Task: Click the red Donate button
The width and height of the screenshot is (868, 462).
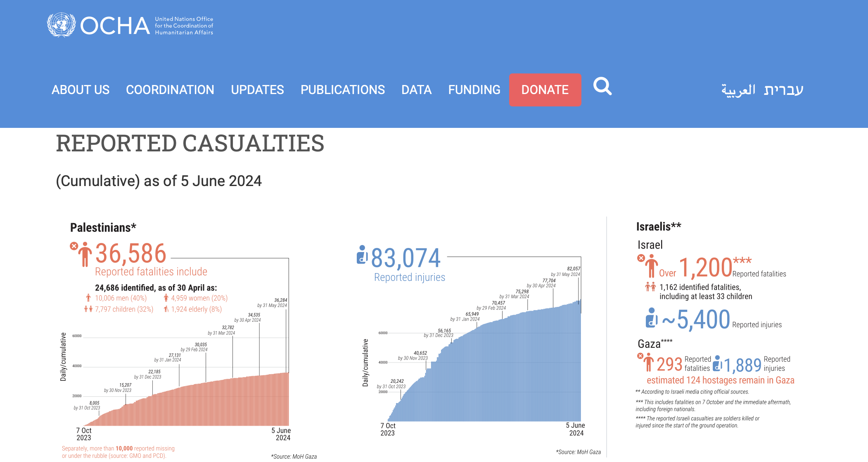Action: coord(545,90)
